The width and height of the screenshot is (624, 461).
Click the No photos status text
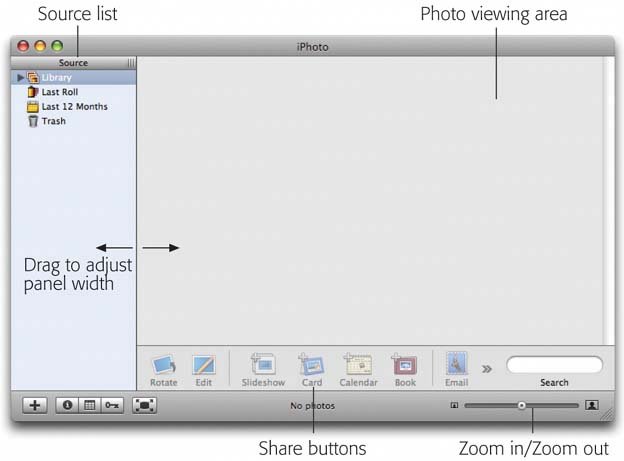tap(312, 406)
